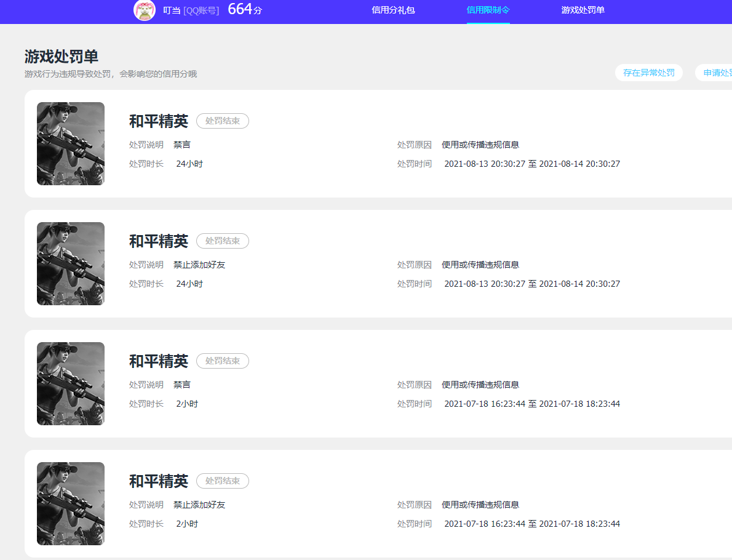
Task: Click the first 和平精英 game thumbnail
Action: click(70, 143)
